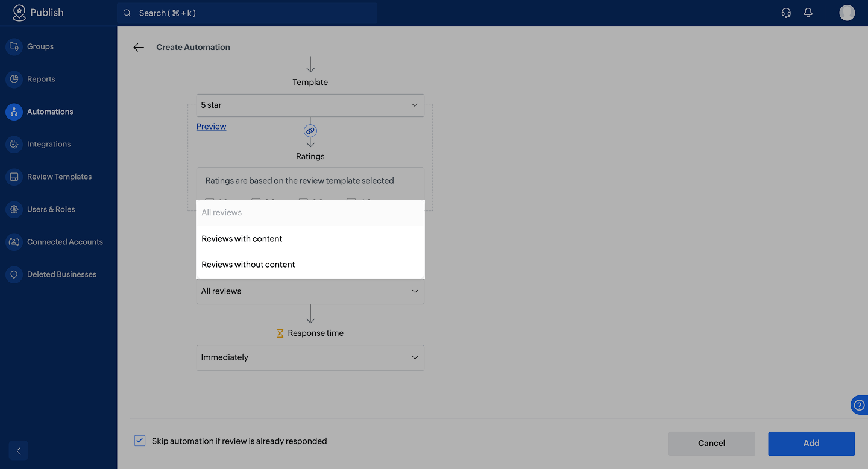This screenshot has width=868, height=469.
Task: Click the headset support icon
Action: tap(786, 13)
